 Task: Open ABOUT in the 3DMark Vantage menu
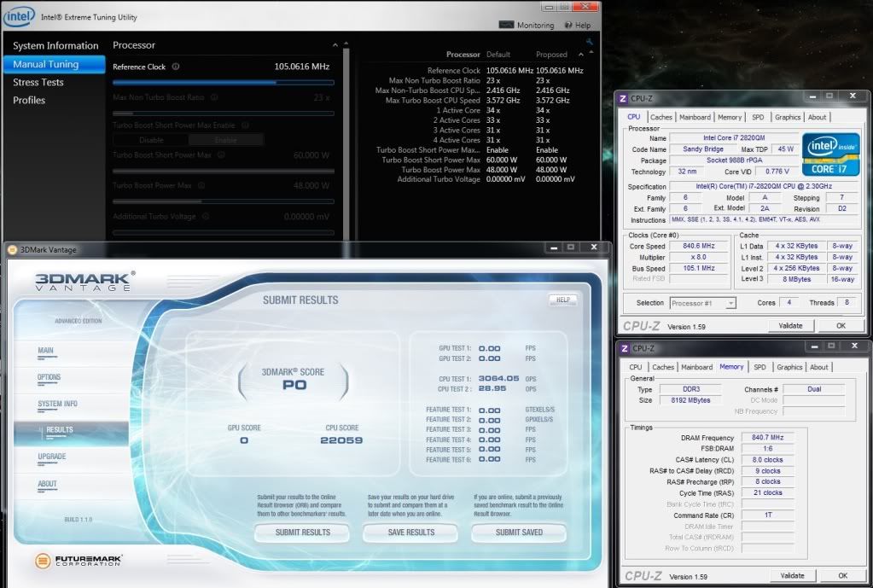(47, 484)
